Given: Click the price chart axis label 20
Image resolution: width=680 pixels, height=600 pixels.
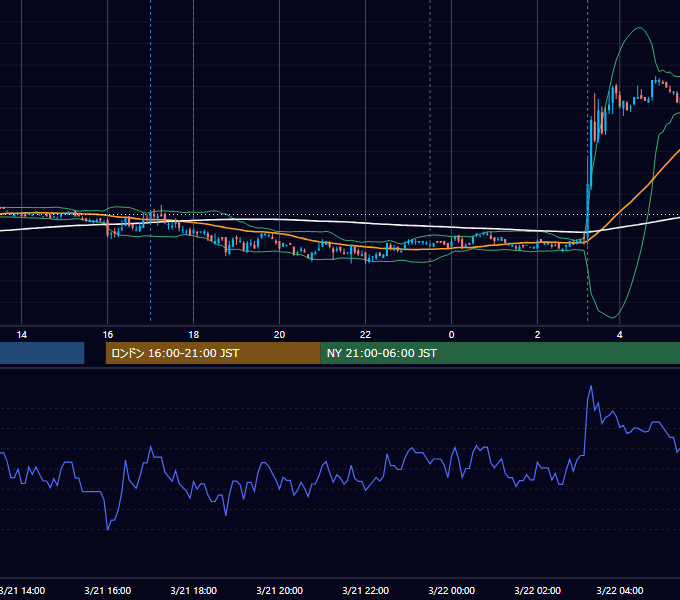Looking at the screenshot, I should tap(279, 335).
